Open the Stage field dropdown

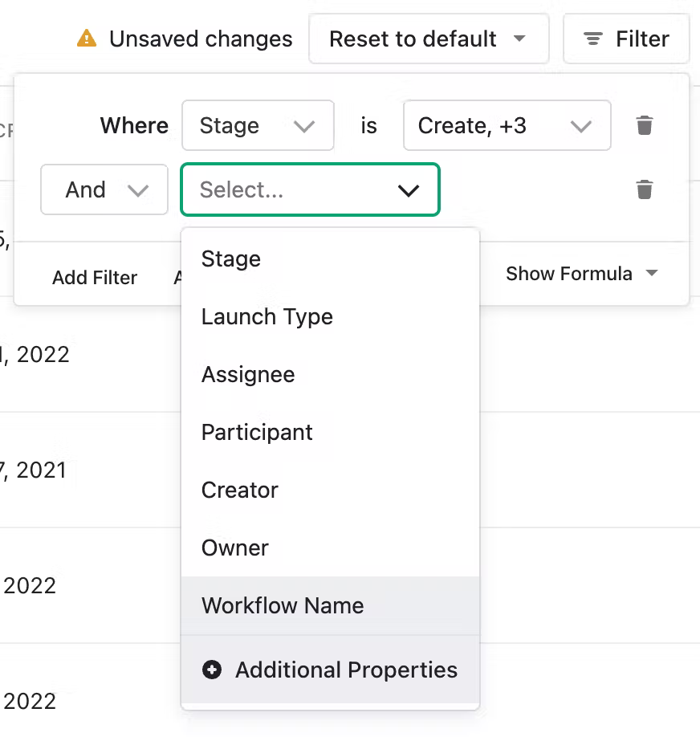click(x=258, y=125)
